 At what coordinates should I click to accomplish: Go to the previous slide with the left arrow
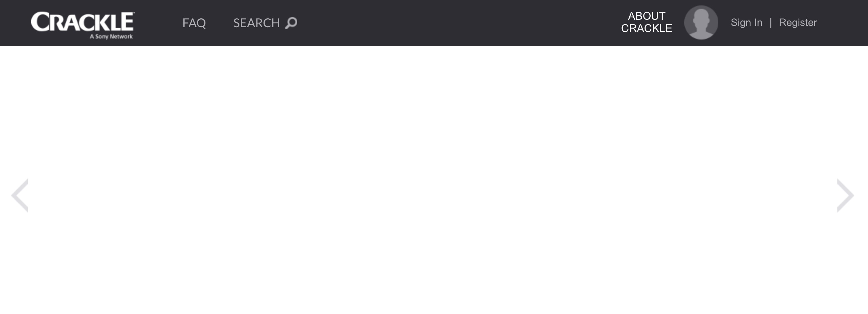pyautogui.click(x=19, y=195)
